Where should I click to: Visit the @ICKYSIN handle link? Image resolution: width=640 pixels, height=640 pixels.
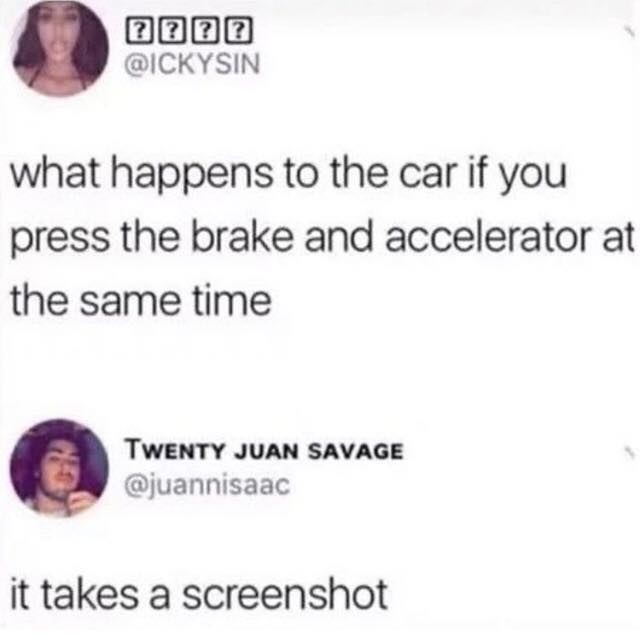click(192, 64)
